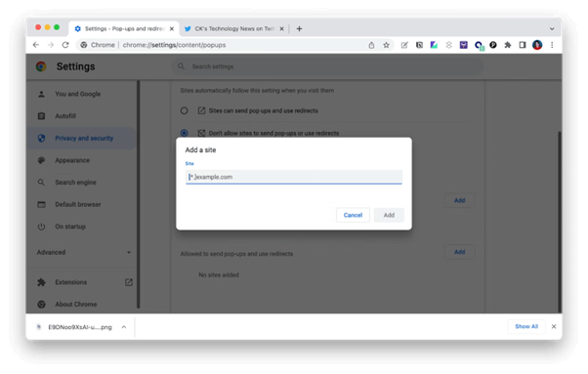Close the Settings tab

point(172,29)
